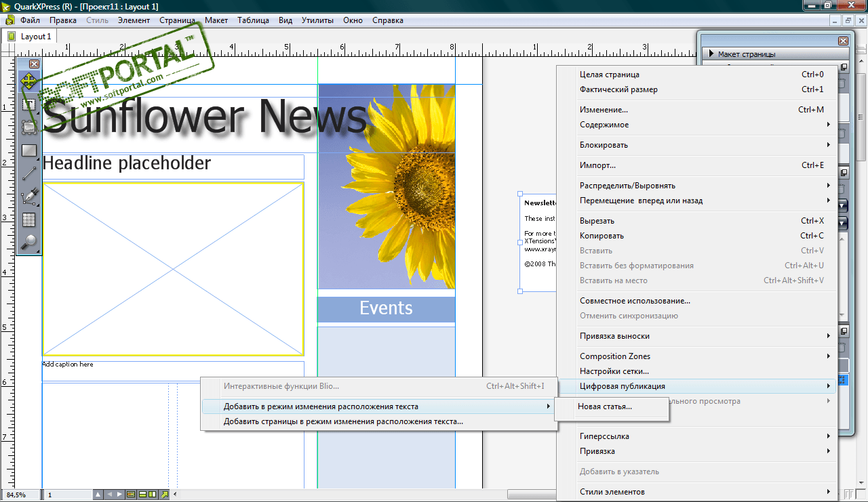The height and width of the screenshot is (502, 868).
Task: Select the Item mover tool
Action: pyautogui.click(x=28, y=82)
